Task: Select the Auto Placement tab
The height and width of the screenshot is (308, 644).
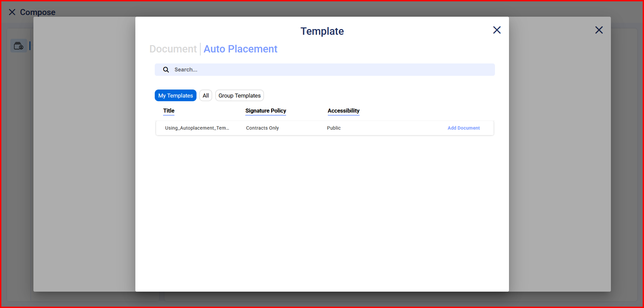Action: pos(240,49)
